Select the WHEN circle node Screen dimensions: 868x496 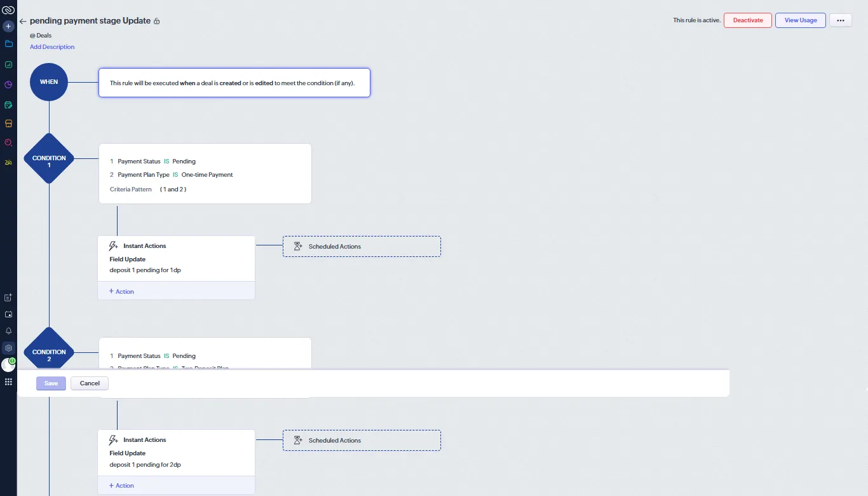[x=49, y=82]
